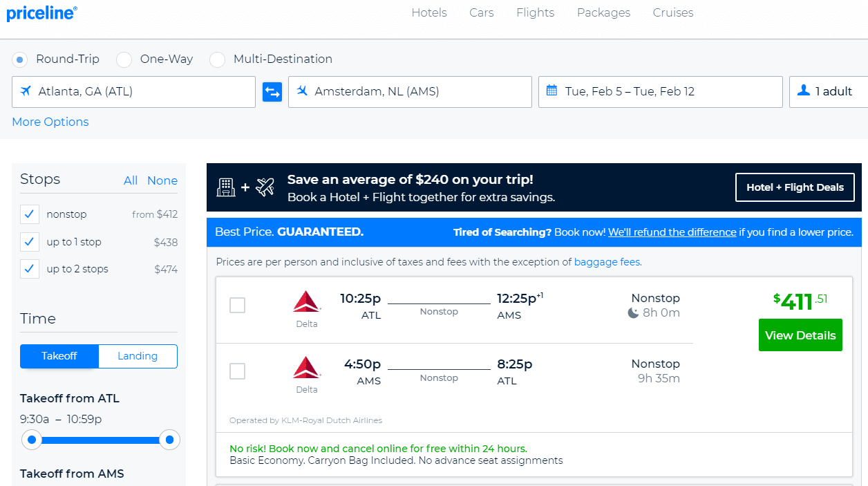Edit the Amsterdam, NL (AMS) destination field
The image size is (868, 486).
[410, 92]
